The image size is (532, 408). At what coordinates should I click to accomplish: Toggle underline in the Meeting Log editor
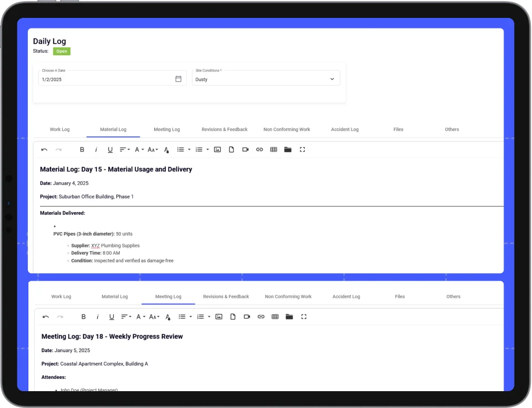[112, 317]
